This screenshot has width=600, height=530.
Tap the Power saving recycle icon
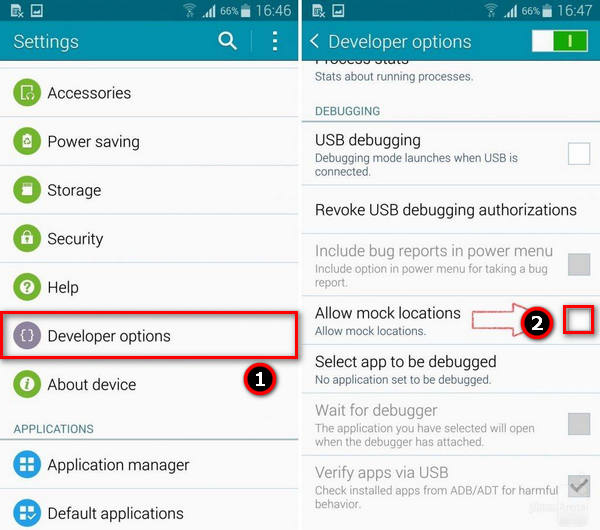[x=27, y=141]
